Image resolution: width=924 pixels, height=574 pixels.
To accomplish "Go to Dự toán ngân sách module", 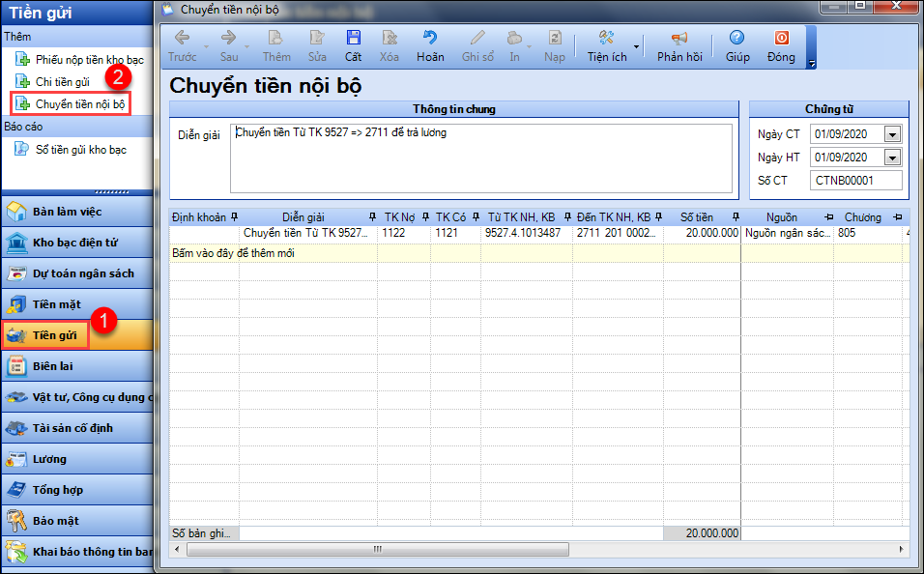I will tap(77, 273).
